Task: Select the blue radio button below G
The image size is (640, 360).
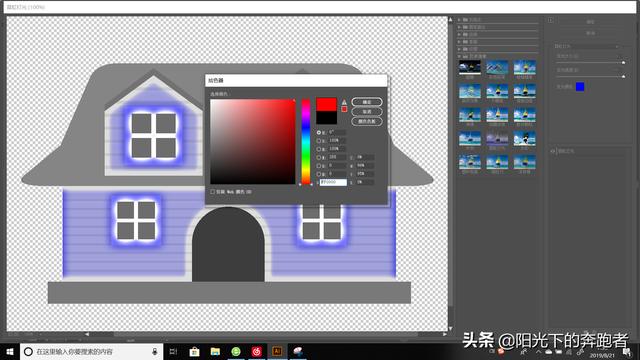Action: click(319, 174)
